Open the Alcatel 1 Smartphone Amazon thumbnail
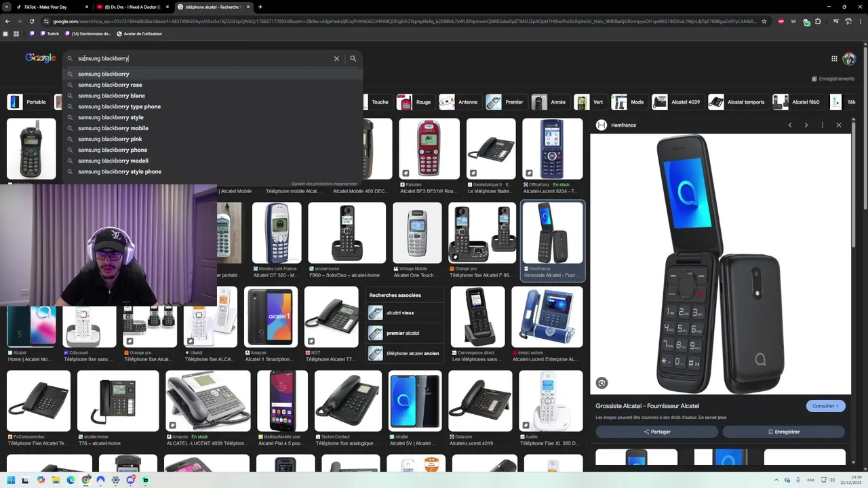 point(271,317)
